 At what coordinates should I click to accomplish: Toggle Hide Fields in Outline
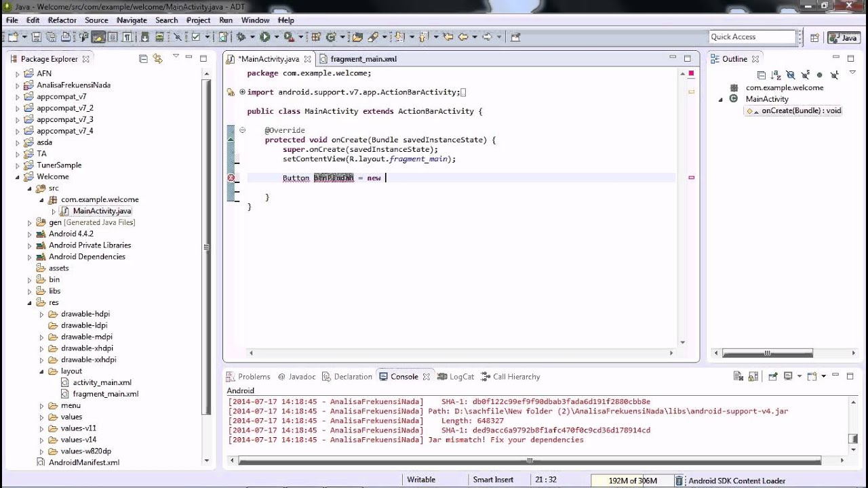790,75
